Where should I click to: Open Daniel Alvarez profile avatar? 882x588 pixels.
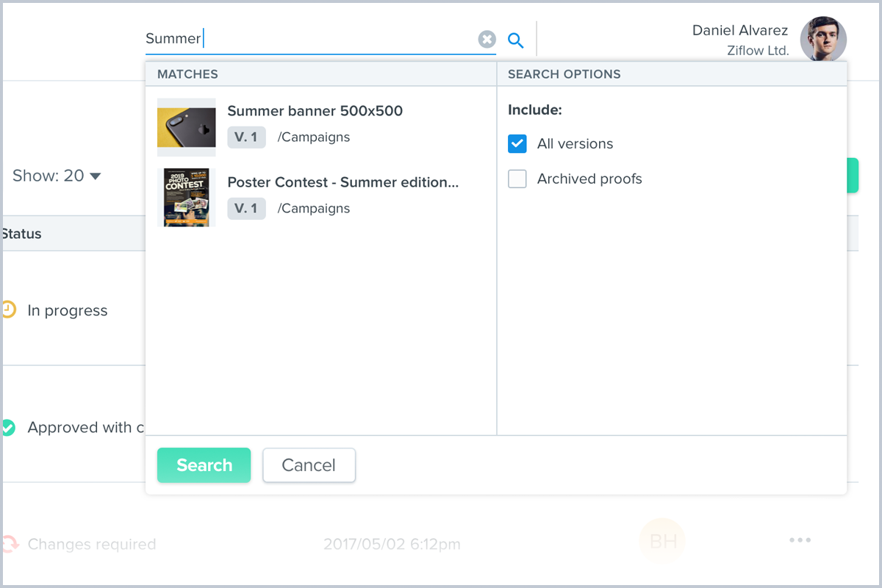click(x=822, y=40)
